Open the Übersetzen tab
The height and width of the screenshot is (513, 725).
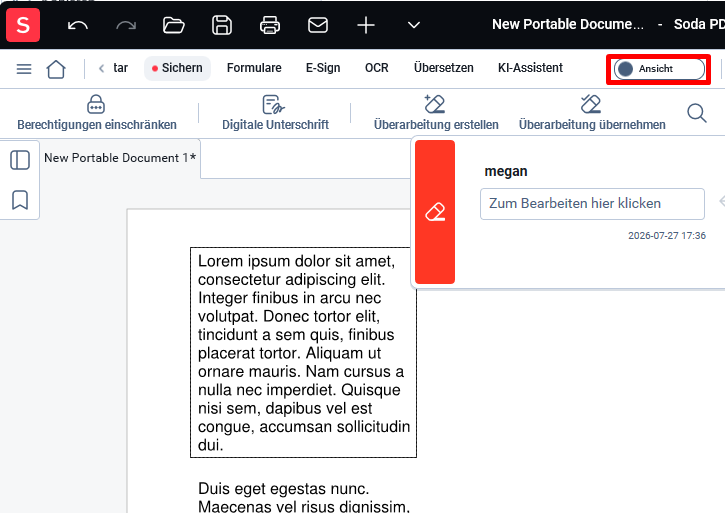(443, 68)
